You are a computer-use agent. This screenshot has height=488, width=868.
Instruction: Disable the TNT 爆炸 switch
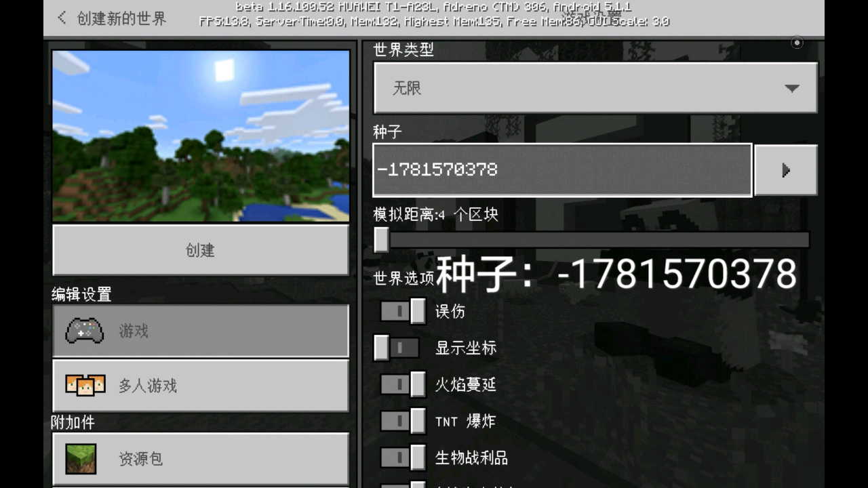(x=403, y=421)
